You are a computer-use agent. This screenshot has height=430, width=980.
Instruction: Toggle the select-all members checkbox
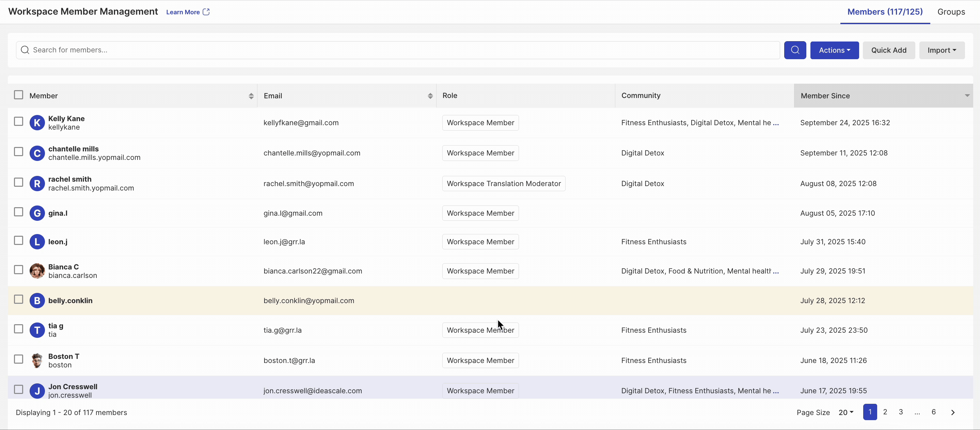tap(19, 95)
